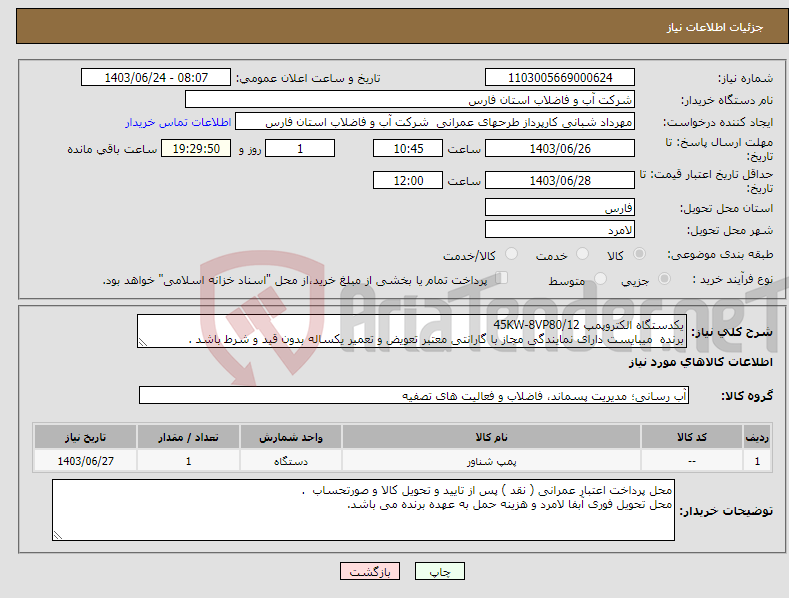Click the buyer organization name field

point(410,100)
